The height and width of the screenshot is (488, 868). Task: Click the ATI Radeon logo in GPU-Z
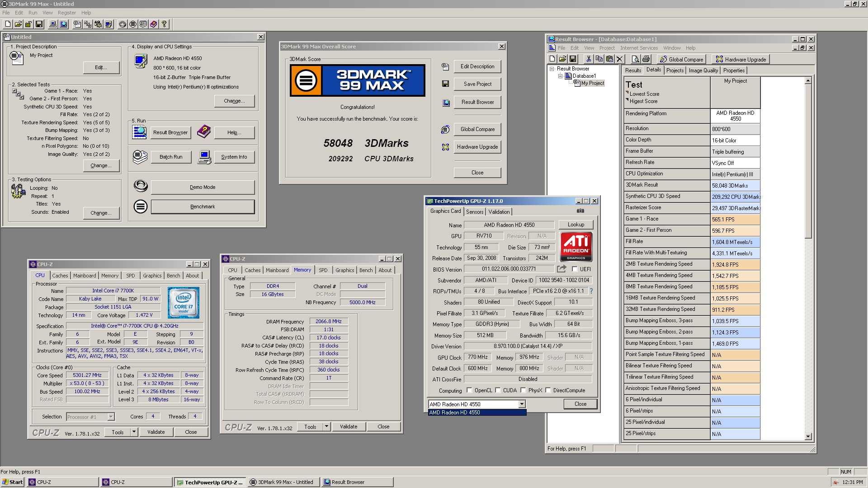pos(576,247)
